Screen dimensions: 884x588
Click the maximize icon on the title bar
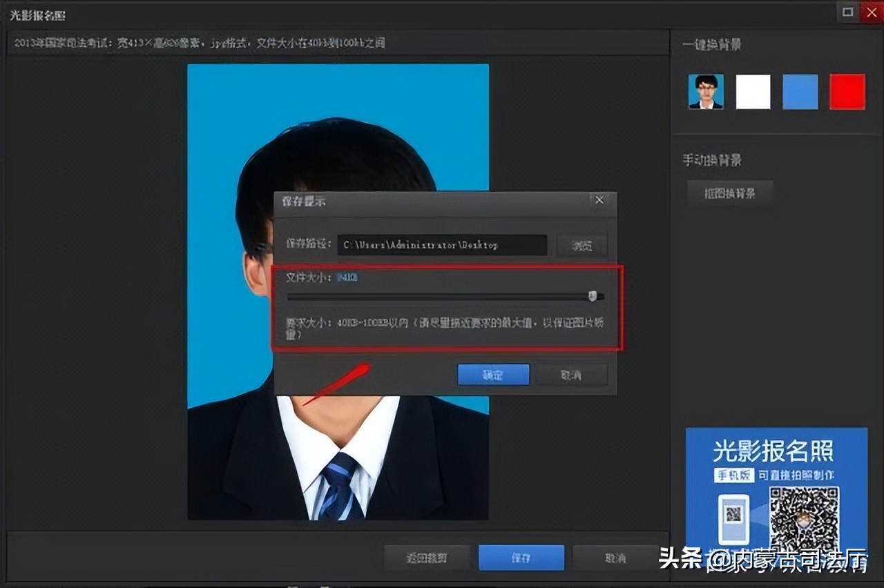(x=847, y=12)
